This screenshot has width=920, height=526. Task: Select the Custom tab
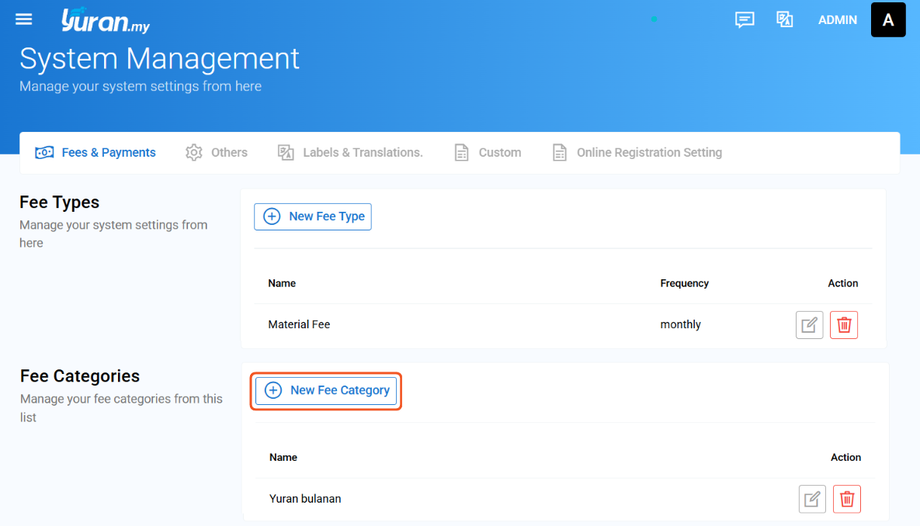pyautogui.click(x=488, y=153)
